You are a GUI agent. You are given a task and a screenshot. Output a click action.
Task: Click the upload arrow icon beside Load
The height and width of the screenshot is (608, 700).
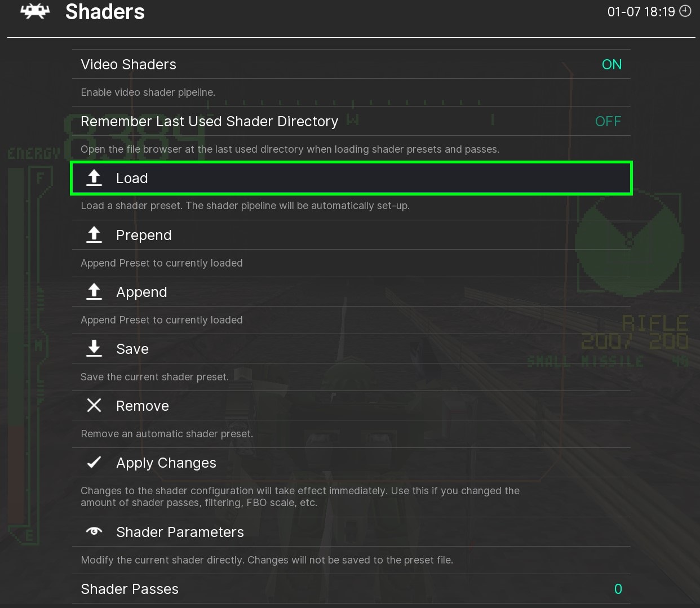94,178
